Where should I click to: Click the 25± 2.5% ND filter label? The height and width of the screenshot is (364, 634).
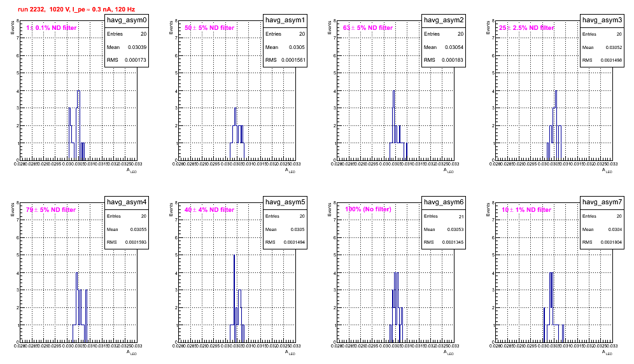pos(526,27)
